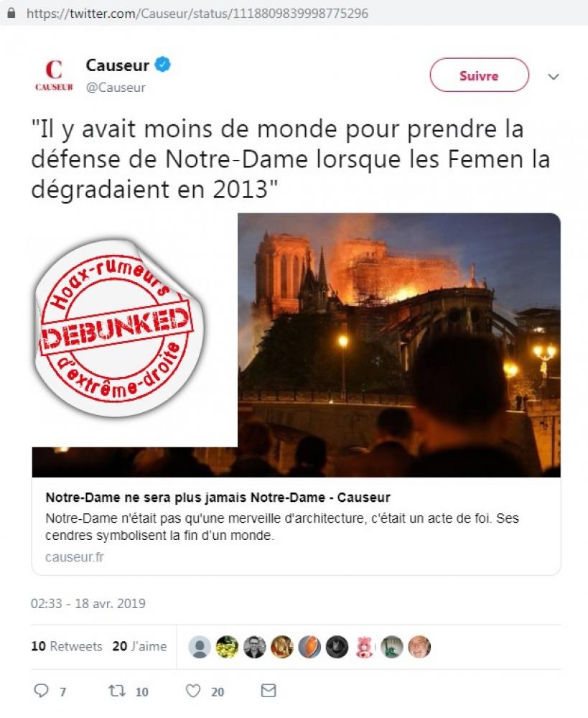Click the padlock icon in address bar
This screenshot has width=588, height=718.
point(11,13)
